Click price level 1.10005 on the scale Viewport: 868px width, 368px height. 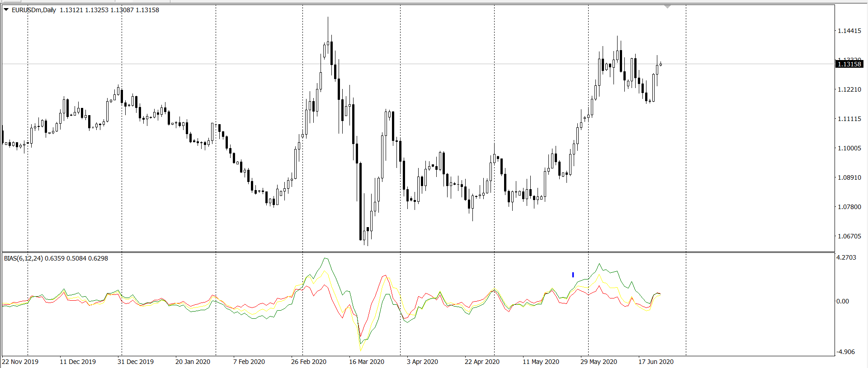(x=849, y=148)
